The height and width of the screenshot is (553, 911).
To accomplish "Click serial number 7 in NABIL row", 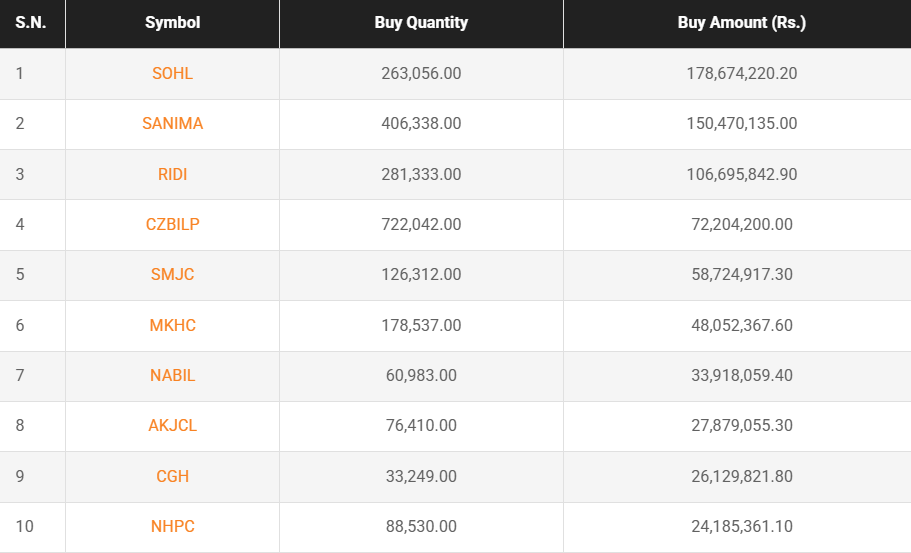I will 20,375.
